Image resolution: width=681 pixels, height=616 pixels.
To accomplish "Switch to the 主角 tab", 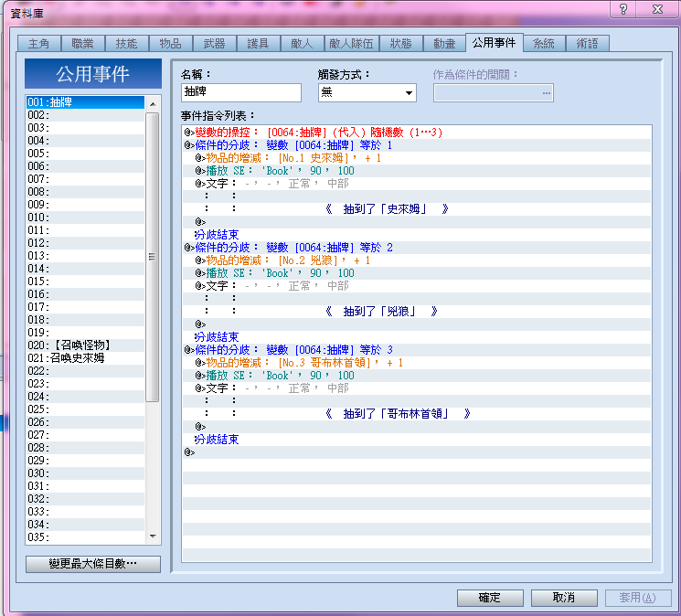I will (x=39, y=43).
